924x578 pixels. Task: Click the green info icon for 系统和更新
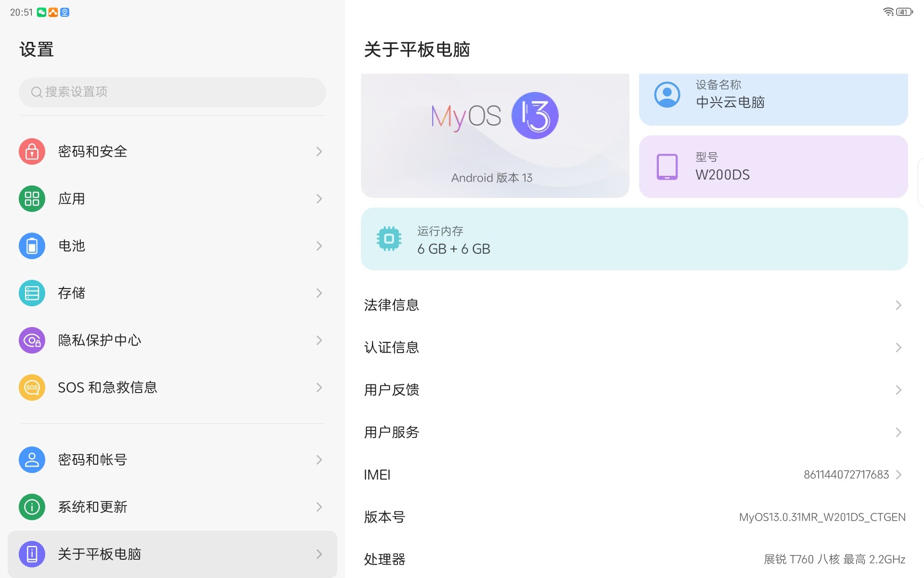32,507
